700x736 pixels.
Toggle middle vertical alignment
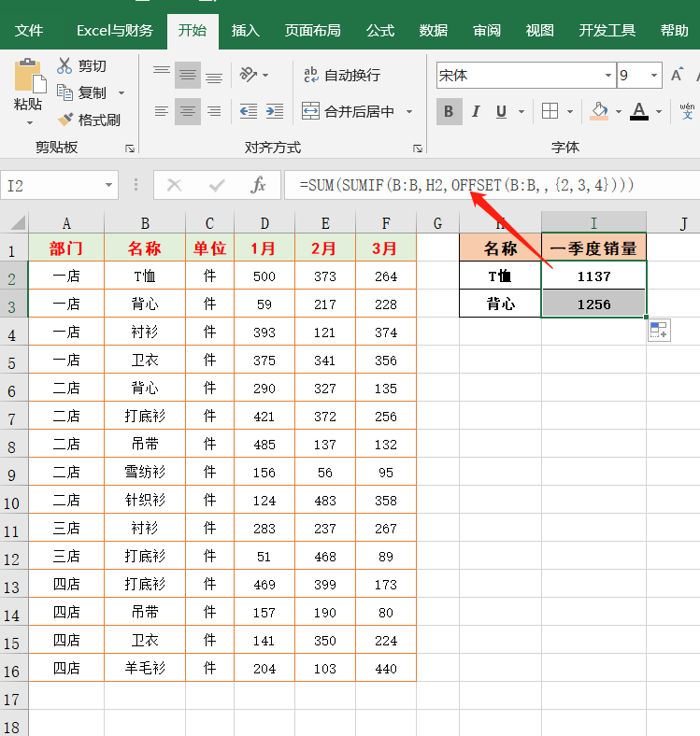pos(188,75)
